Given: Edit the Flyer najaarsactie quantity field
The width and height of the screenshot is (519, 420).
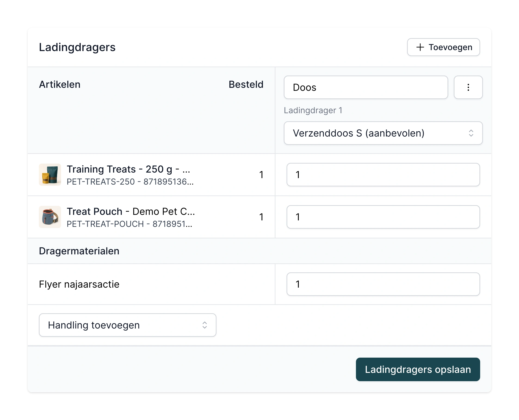Looking at the screenshot, I should [x=383, y=284].
